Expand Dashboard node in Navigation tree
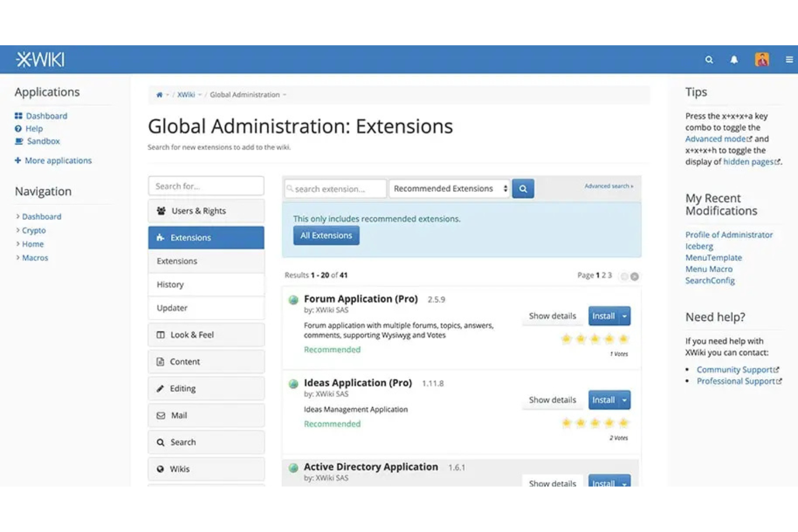The image size is (798, 532). click(18, 217)
